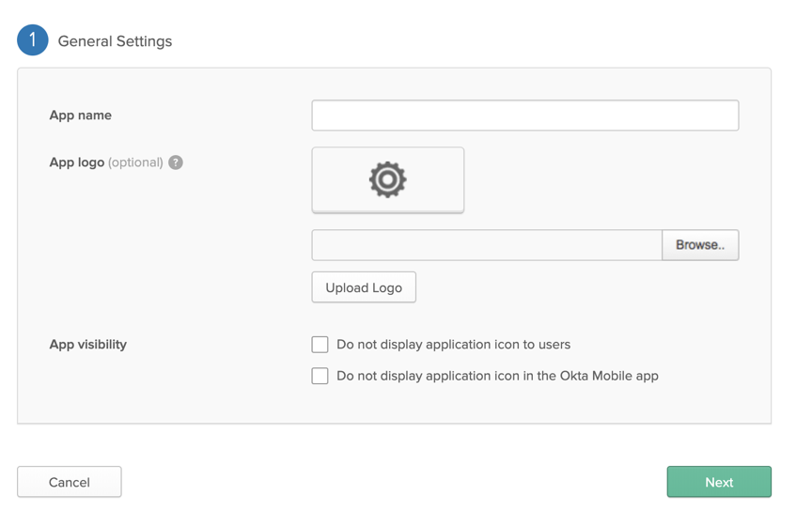Click the Cancel button
Viewport: 812px width, 526px height.
click(x=70, y=482)
